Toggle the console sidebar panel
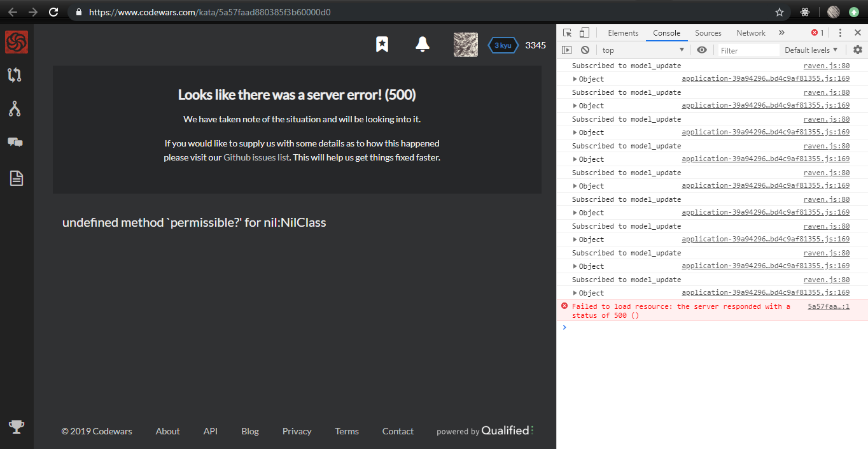Image resolution: width=868 pixels, height=449 pixels. pos(566,50)
